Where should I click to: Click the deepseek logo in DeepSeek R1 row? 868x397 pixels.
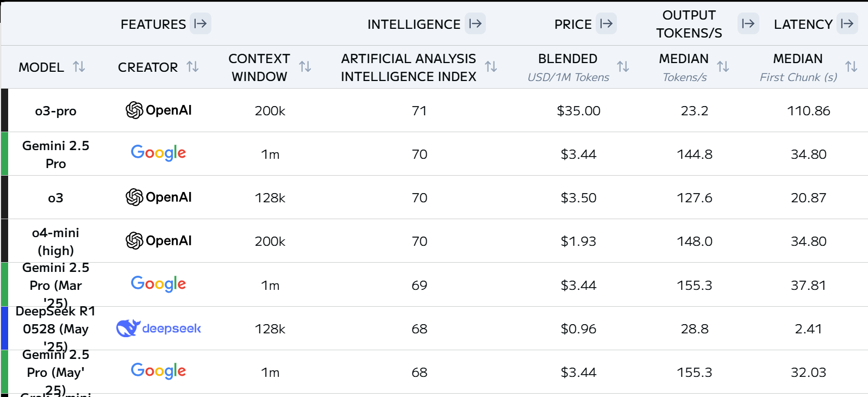159,328
